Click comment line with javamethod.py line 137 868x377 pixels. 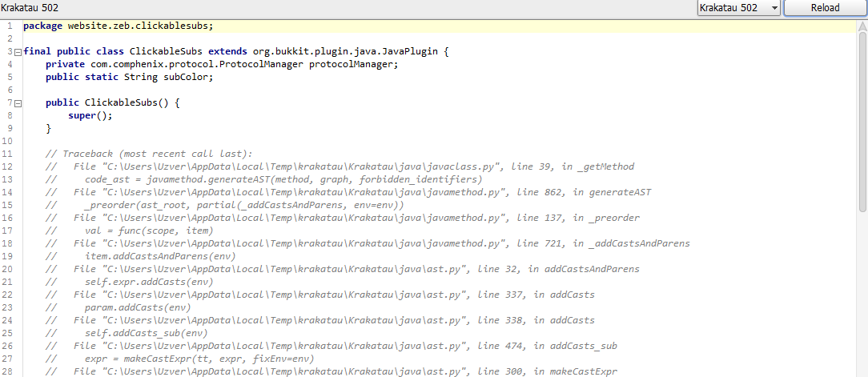(x=343, y=218)
